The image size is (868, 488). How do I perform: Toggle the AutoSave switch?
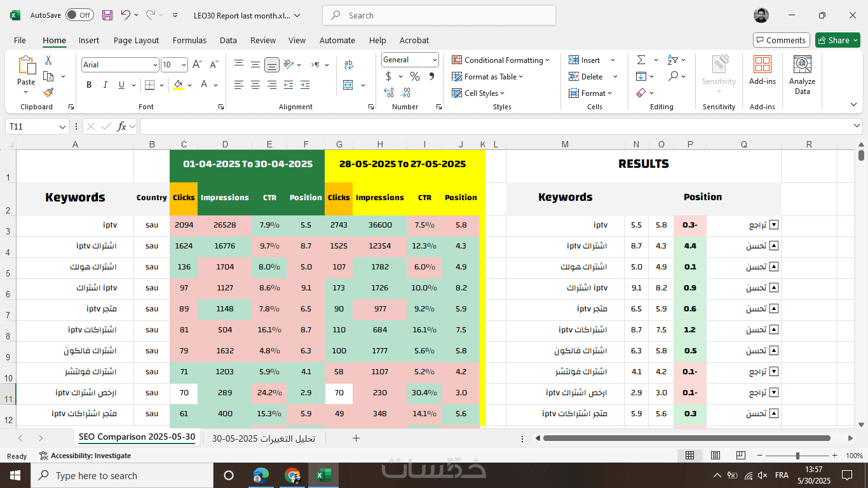79,15
